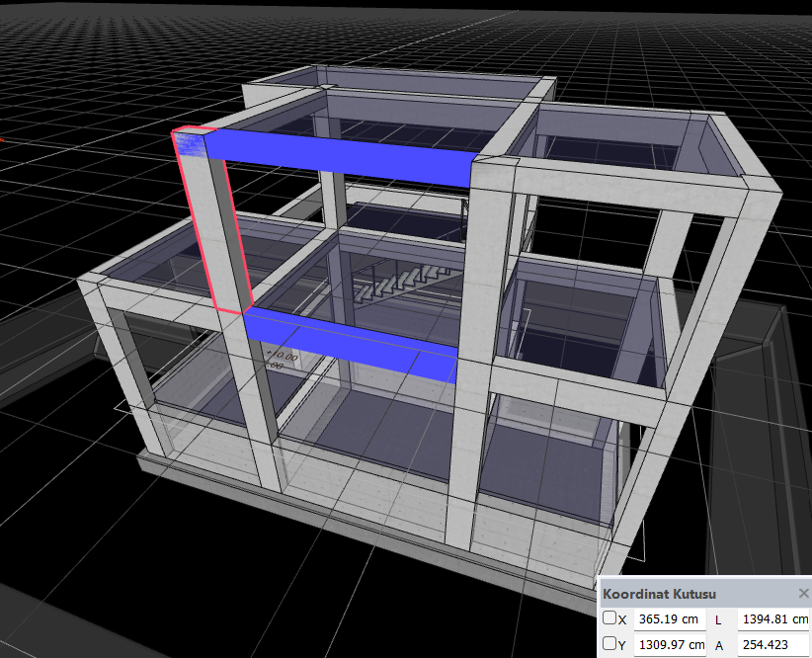Click the L length field showing 1394.81 cm
The height and width of the screenshot is (658, 812).
(x=774, y=619)
